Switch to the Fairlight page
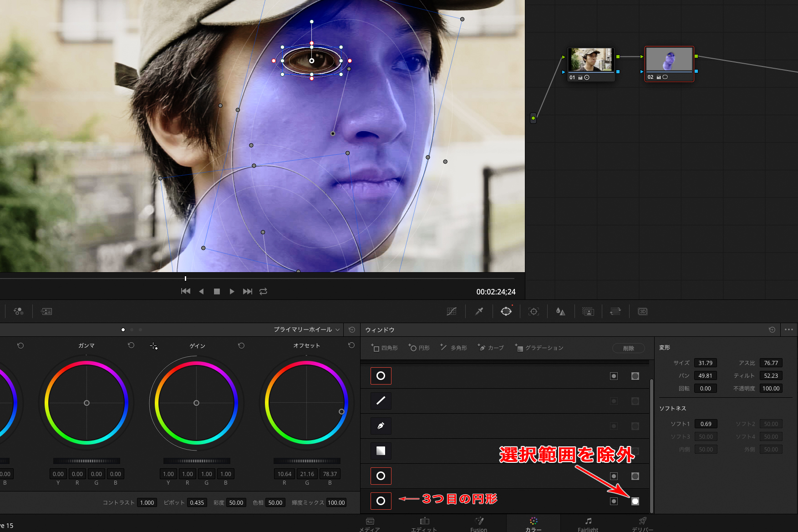798x532 pixels. pos(588,524)
